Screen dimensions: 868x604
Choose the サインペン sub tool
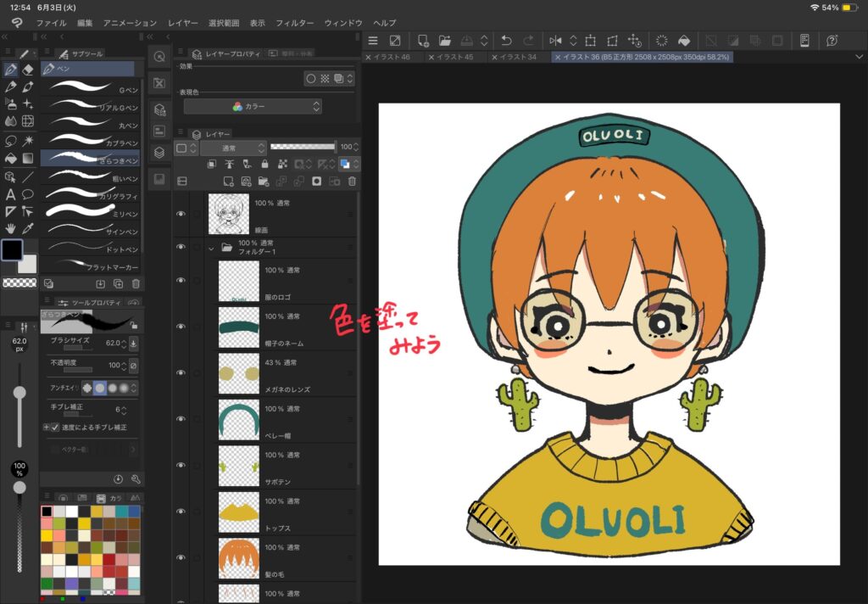pos(92,230)
